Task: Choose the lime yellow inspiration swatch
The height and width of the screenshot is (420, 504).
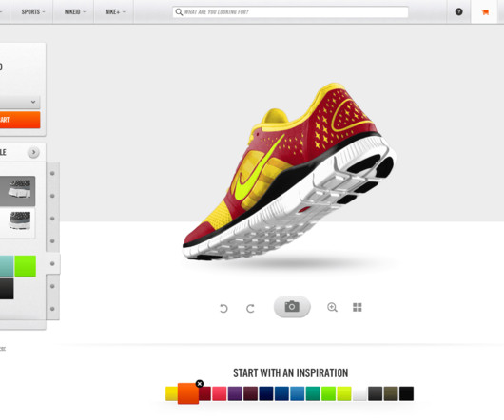Action: [344, 393]
